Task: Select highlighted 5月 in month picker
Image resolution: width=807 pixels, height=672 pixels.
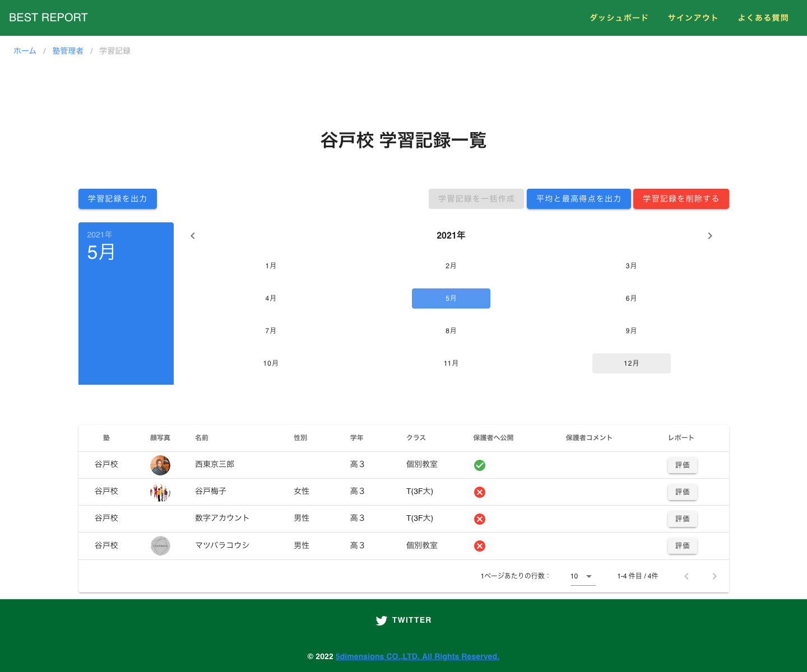Action: 451,298
